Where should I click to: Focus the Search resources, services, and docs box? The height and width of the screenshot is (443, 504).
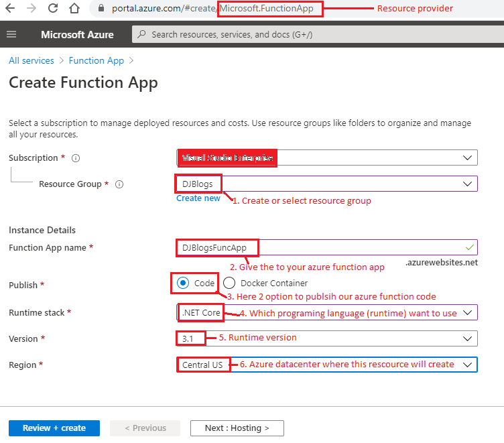[x=318, y=34]
